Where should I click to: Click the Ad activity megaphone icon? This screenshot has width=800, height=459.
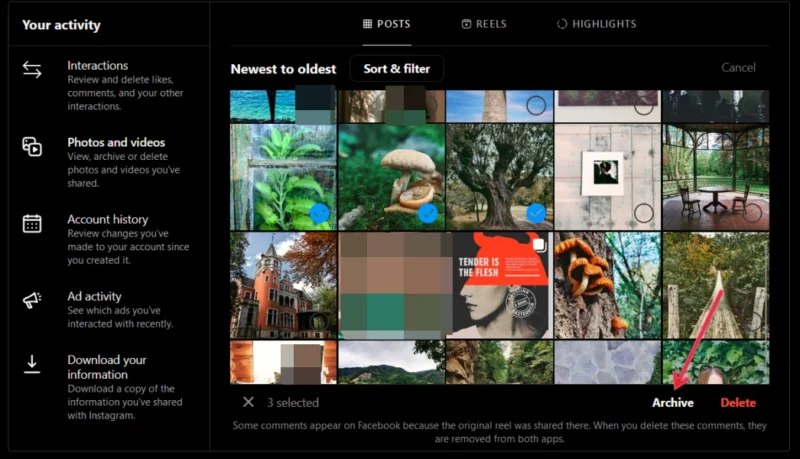[x=32, y=300]
